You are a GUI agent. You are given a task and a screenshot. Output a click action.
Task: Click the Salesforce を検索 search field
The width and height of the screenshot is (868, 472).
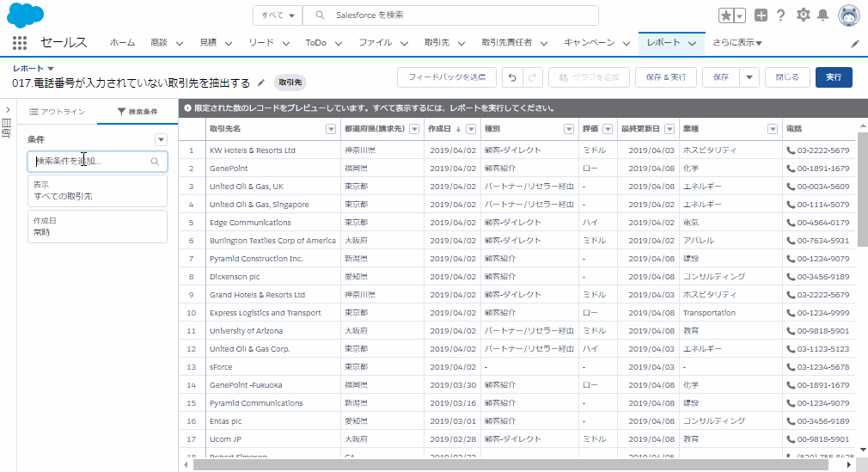tap(450, 15)
